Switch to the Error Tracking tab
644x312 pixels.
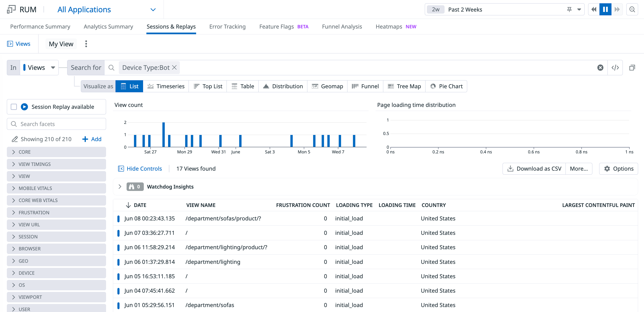pyautogui.click(x=227, y=26)
